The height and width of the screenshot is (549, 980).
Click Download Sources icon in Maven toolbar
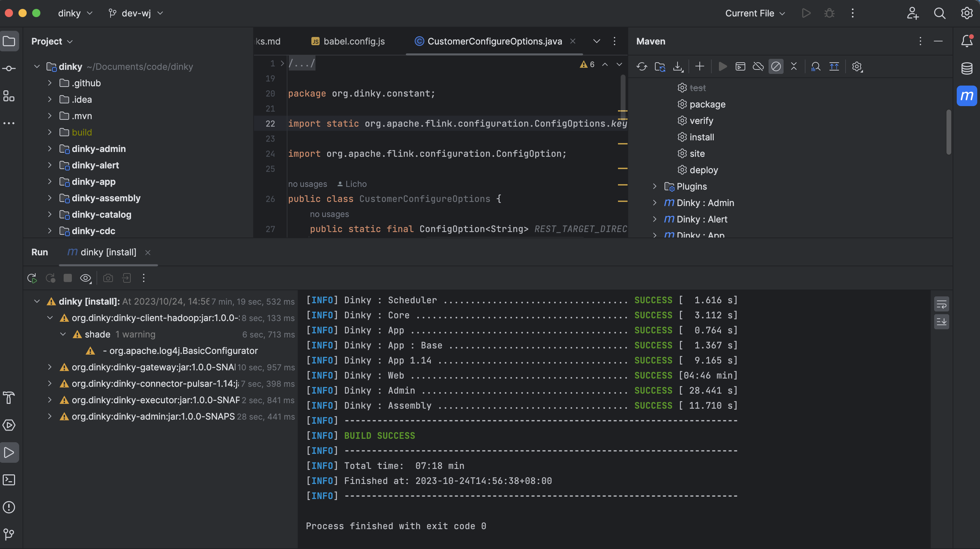[x=678, y=67]
